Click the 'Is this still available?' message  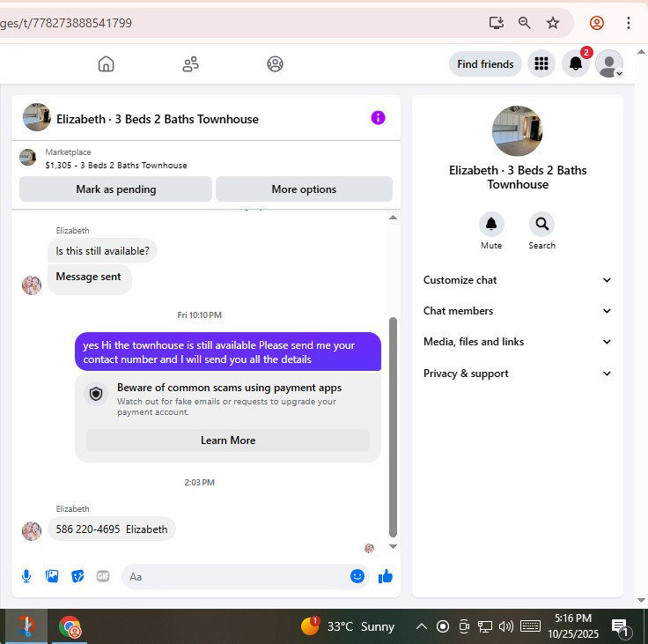pos(102,251)
